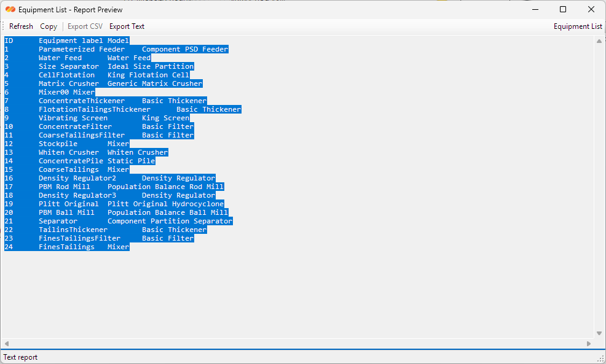Click the FinesTailings Mixer last row

(x=67, y=247)
